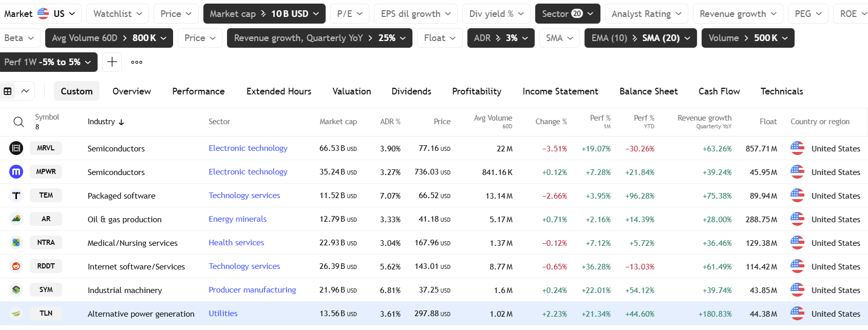Sort by the Perf % YTD column header
The height and width of the screenshot is (330, 868).
point(644,122)
